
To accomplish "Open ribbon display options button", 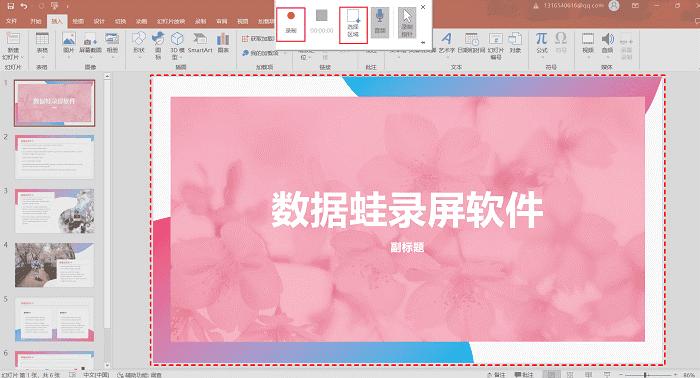I will point(635,6).
